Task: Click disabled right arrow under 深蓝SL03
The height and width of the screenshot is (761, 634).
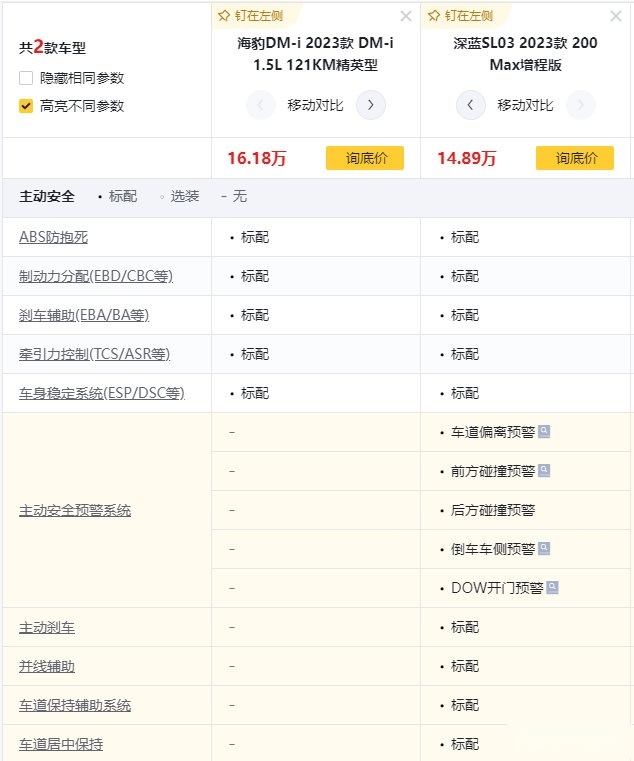Action: [581, 105]
